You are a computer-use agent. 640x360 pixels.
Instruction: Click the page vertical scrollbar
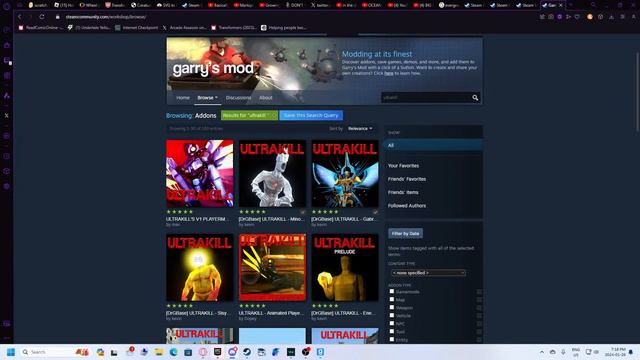pyautogui.click(x=638, y=92)
